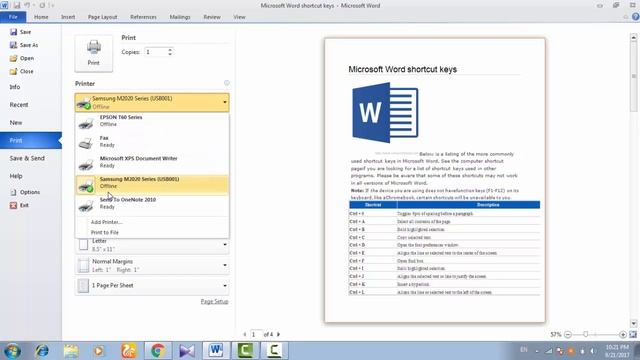Click the Word Help question mark icon

636,17
